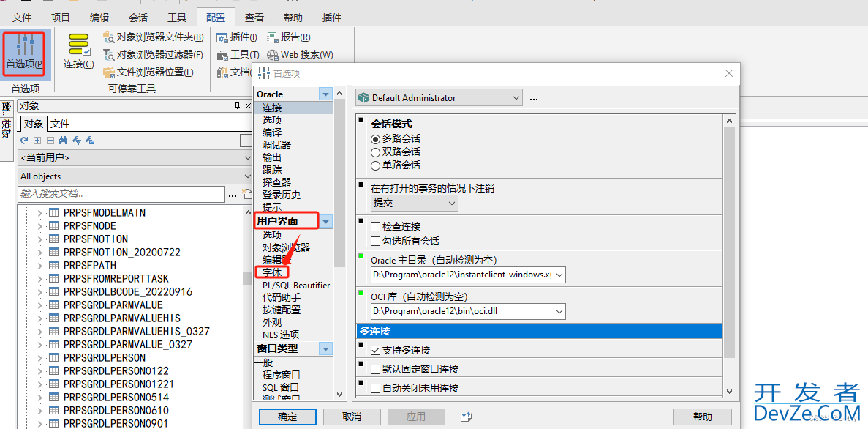
Task: Collapse the 窗口类型 section arrow
Action: 326,348
